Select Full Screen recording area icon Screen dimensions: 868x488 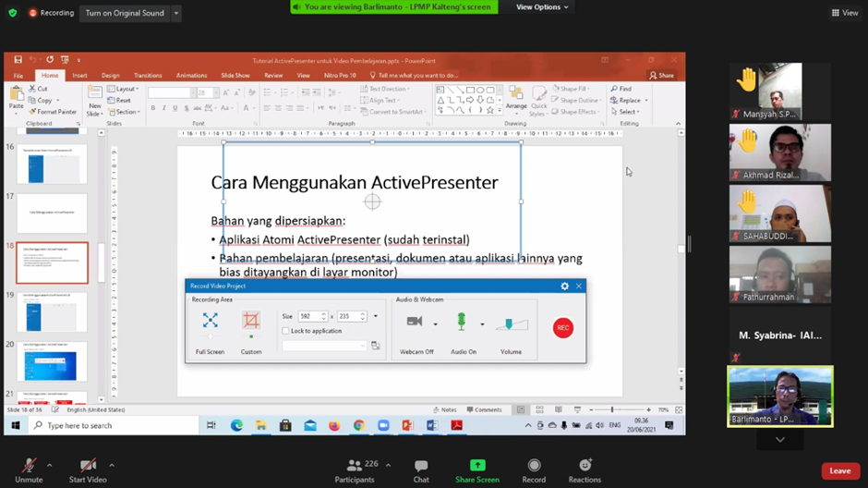click(210, 320)
